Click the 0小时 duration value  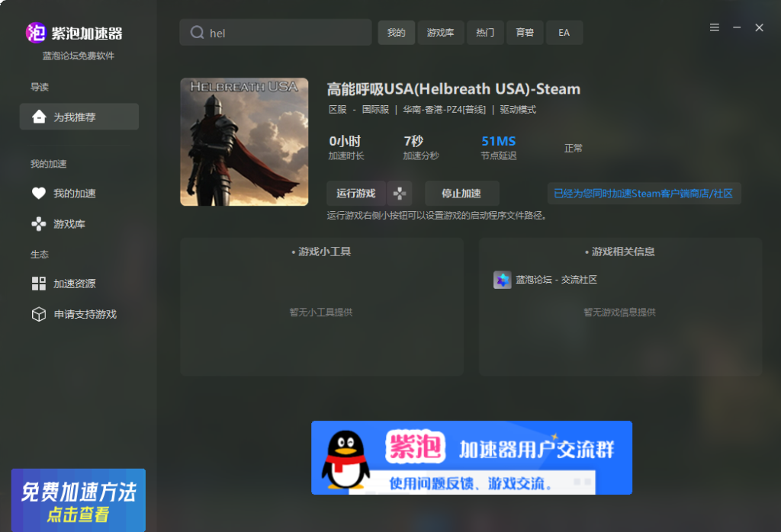pos(345,141)
